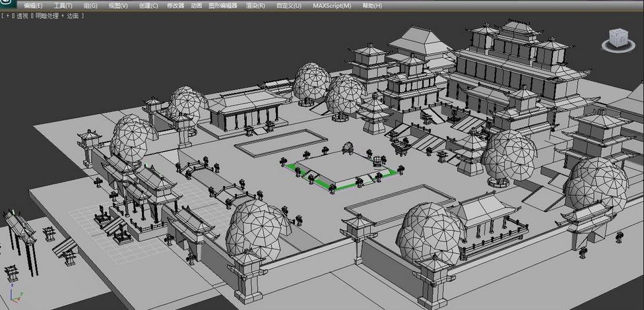Open the 动画 menu
The image size is (644, 310).
197,5
